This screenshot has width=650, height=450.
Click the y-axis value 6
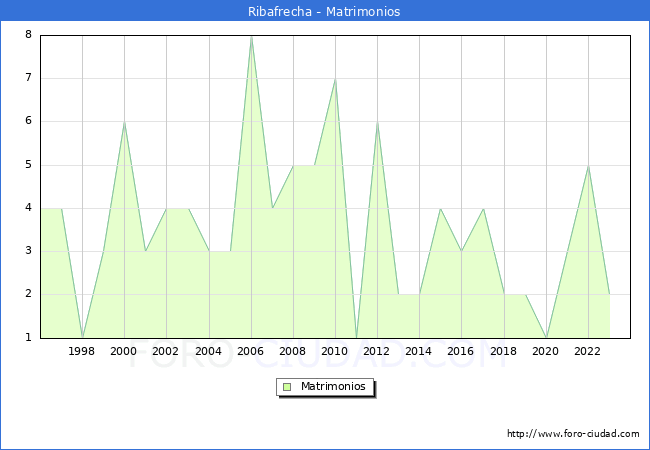click(28, 121)
